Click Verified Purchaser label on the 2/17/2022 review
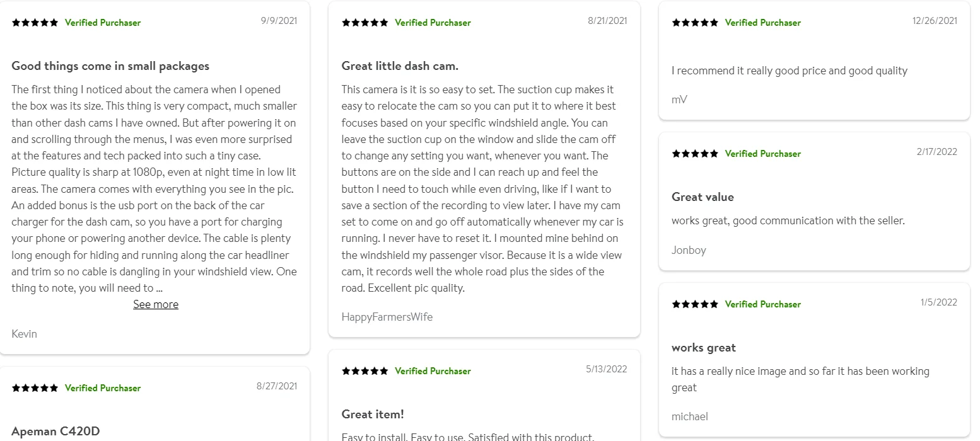Image resolution: width=980 pixels, height=441 pixels. point(762,154)
